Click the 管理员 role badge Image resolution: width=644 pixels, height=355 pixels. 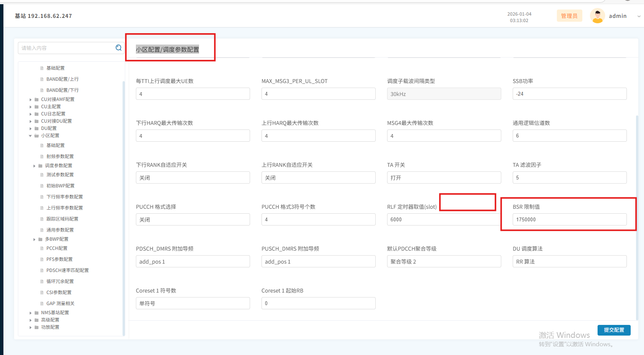pos(569,16)
